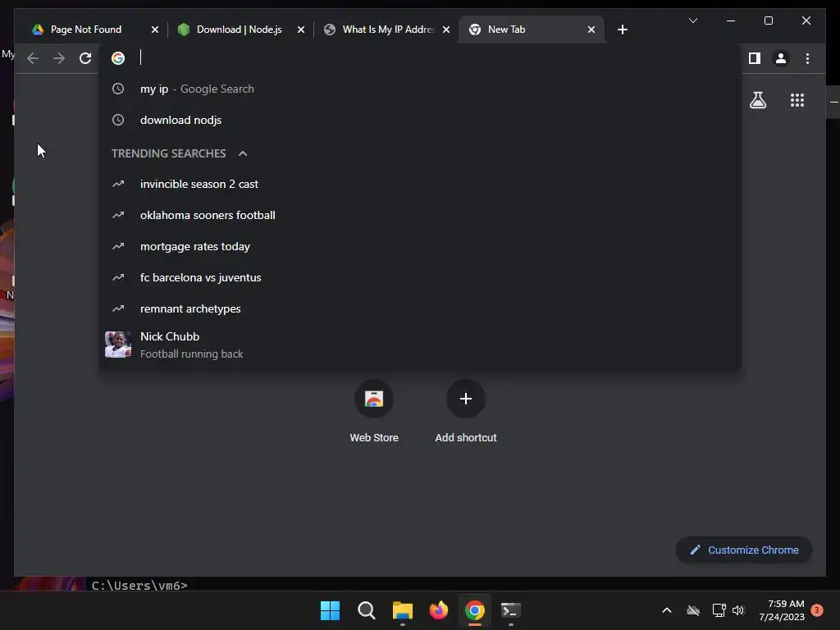
Task: Select the Nick Chubb suggestion
Action: tap(420, 345)
